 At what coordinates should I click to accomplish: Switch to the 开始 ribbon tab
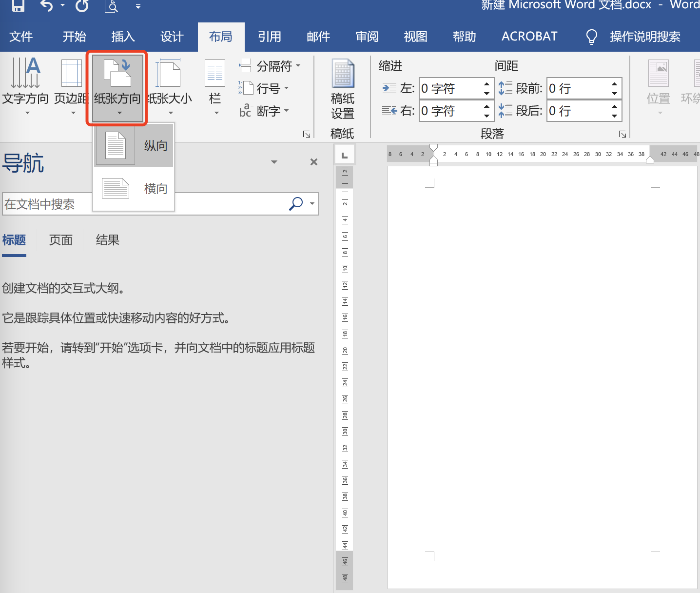75,37
